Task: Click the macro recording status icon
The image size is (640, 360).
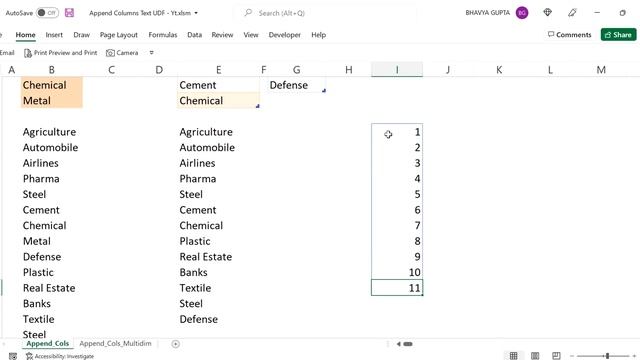Action: [x=13, y=356]
